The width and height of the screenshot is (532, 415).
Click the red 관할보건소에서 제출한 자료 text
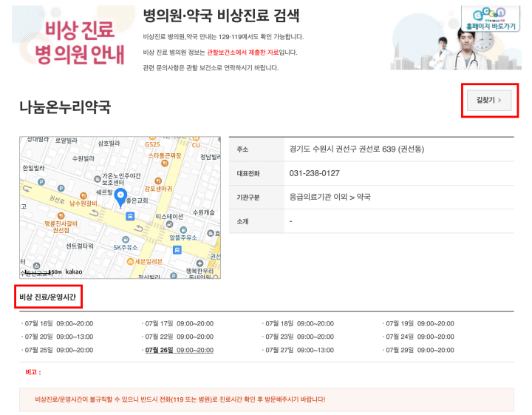pyautogui.click(x=242, y=53)
